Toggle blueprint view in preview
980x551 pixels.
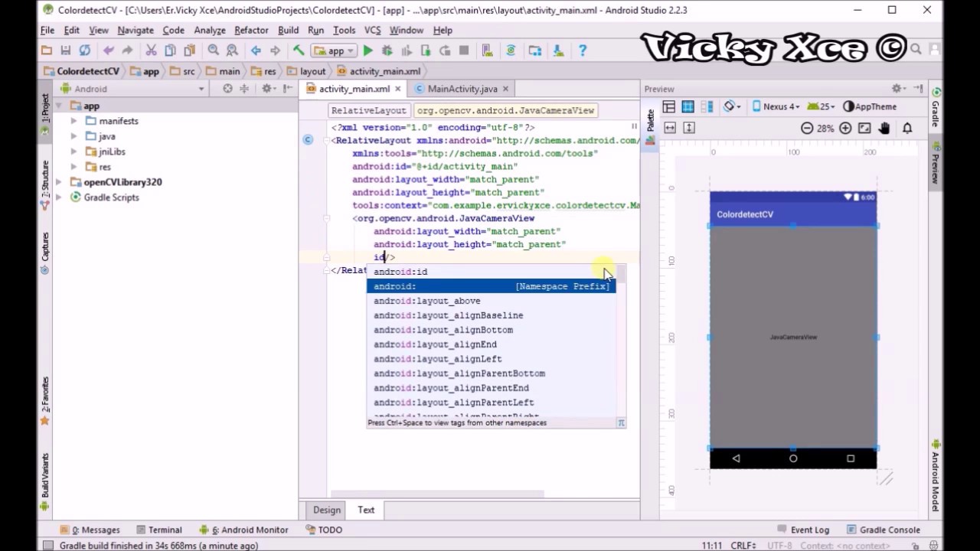tap(688, 107)
